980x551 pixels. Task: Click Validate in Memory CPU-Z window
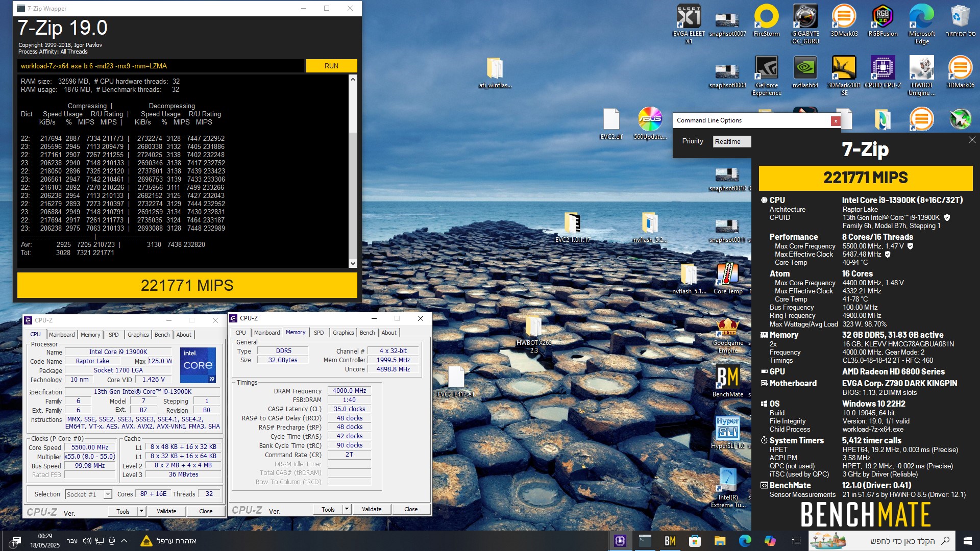click(x=372, y=509)
